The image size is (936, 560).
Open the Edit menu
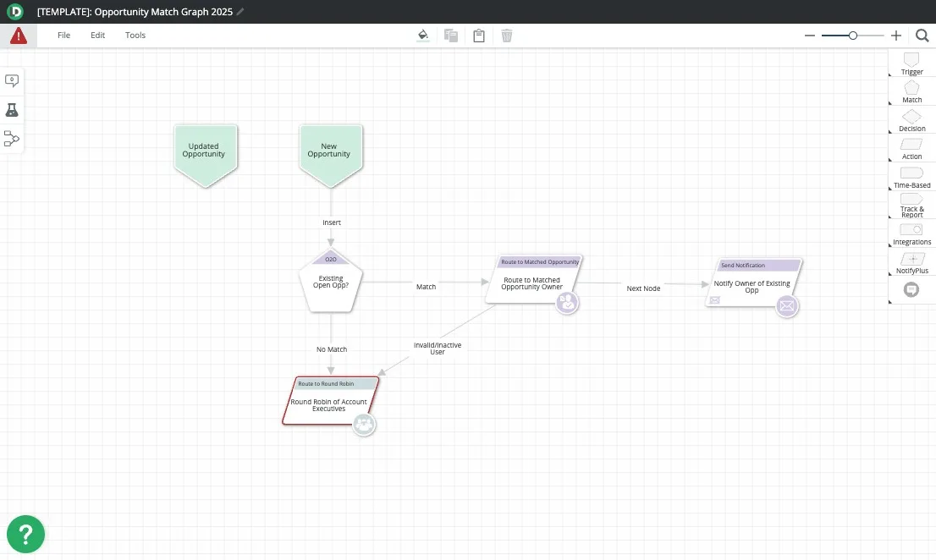98,36
